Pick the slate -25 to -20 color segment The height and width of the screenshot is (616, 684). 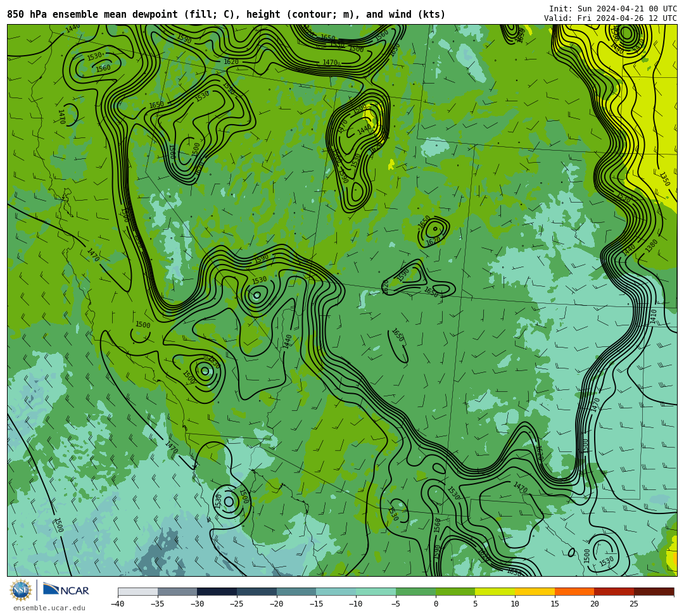(257, 591)
